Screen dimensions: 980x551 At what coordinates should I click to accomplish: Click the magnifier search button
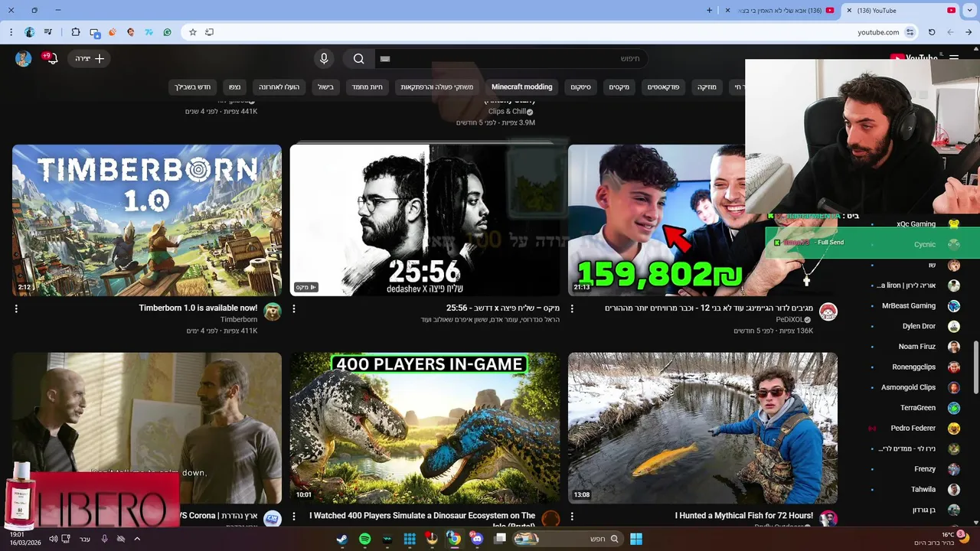[359, 59]
